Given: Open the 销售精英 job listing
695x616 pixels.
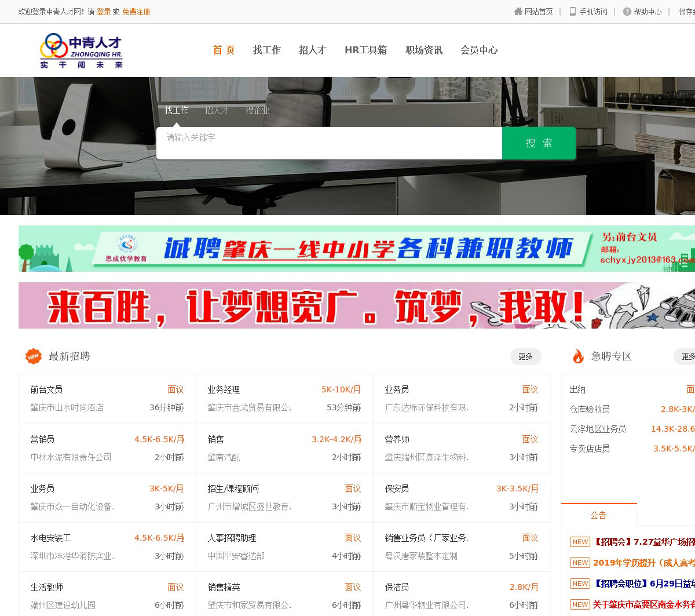Looking at the screenshot, I should [x=224, y=587].
